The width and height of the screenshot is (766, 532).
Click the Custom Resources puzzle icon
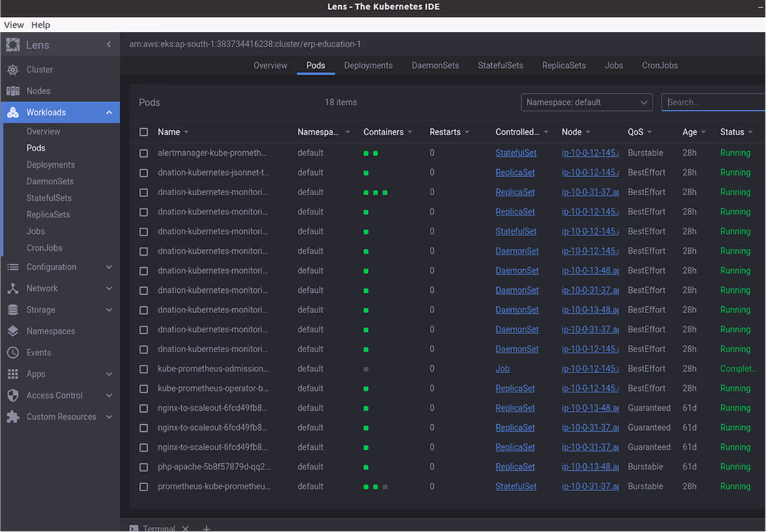pyautogui.click(x=13, y=417)
